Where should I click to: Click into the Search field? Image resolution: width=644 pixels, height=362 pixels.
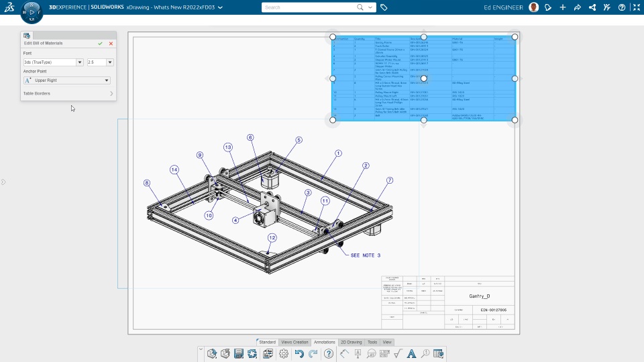tap(309, 7)
